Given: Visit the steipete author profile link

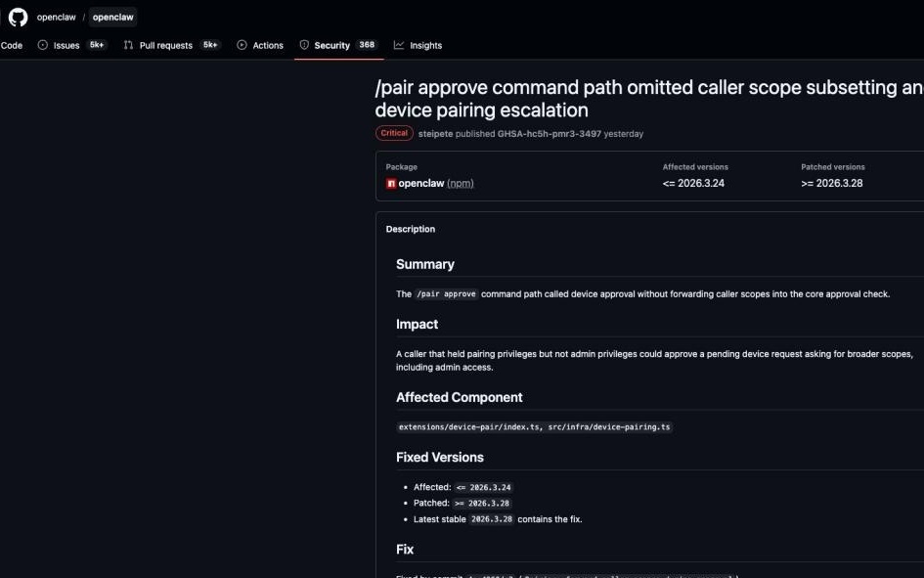Looking at the screenshot, I should [434, 133].
